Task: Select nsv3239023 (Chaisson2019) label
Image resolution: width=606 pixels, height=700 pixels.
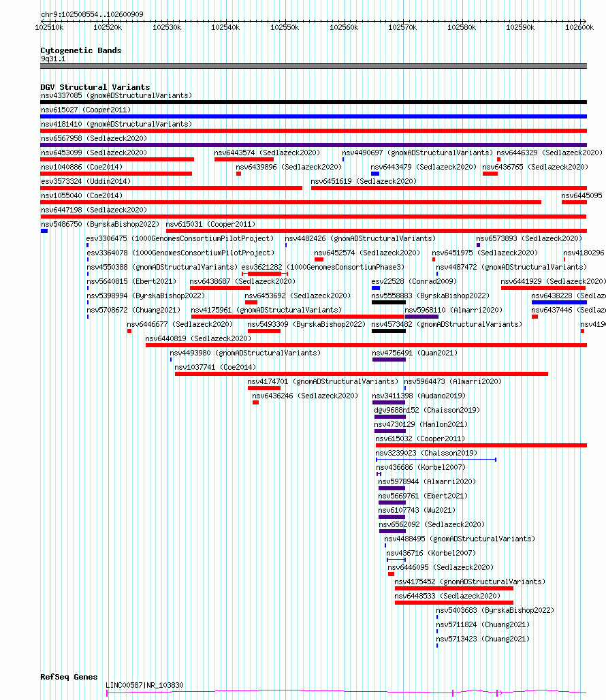Action: click(427, 453)
